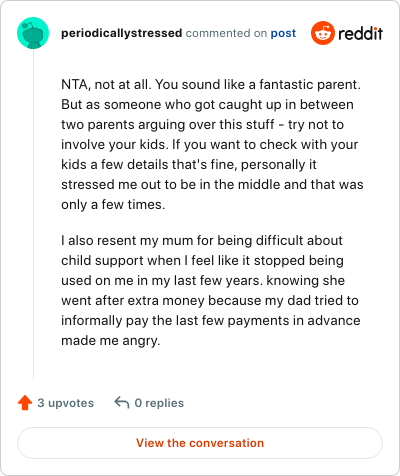Screen dimensions: 400x476
Task: Click the reddit wordmark text
Action: coord(360,33)
